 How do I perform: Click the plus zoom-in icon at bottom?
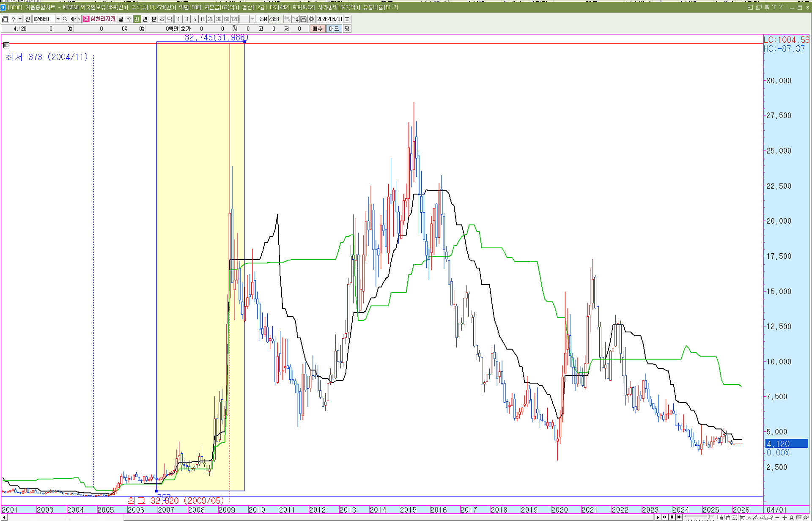(785, 518)
